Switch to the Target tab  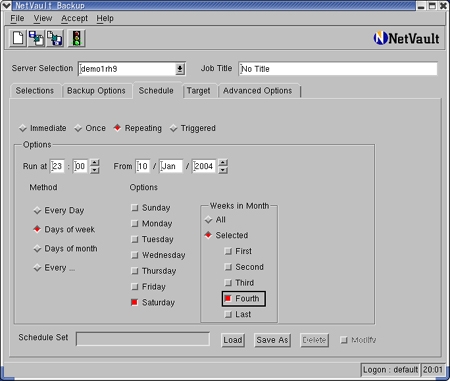(x=199, y=91)
